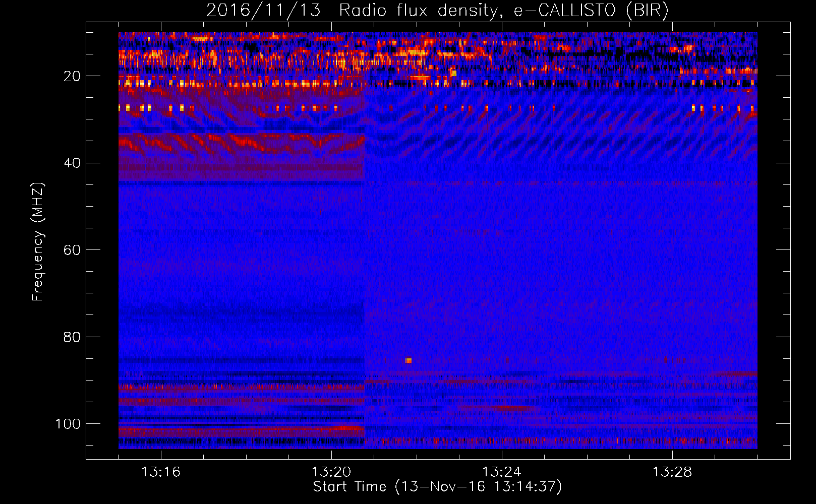Image resolution: width=816 pixels, height=504 pixels.
Task: Click the 20 frequency tick label
Action: [x=73, y=76]
